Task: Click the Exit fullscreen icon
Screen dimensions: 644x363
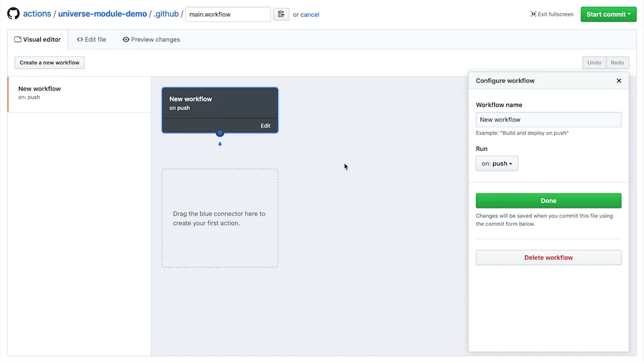Action: 534,14
